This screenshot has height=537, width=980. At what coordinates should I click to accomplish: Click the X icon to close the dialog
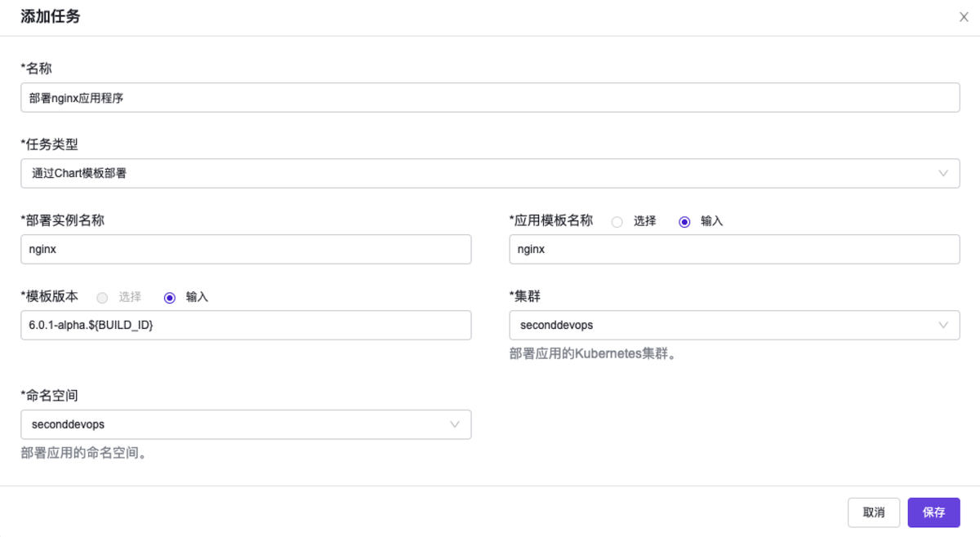coord(963,16)
